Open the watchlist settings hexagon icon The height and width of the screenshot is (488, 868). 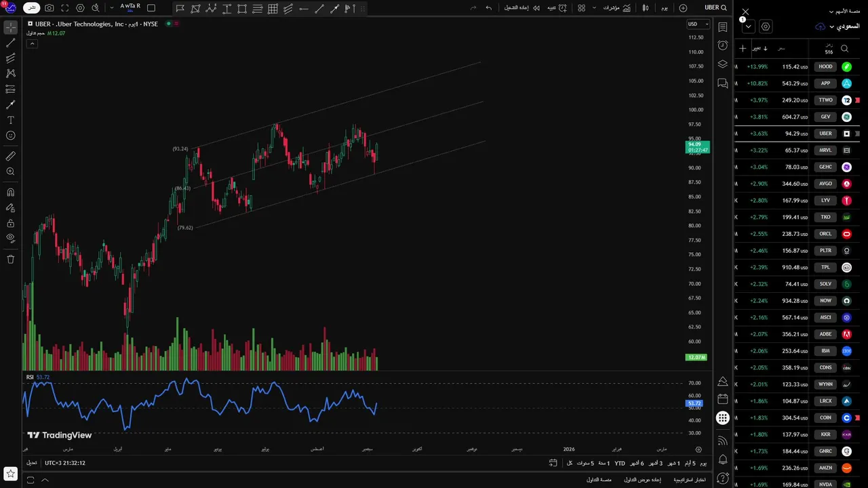(766, 27)
